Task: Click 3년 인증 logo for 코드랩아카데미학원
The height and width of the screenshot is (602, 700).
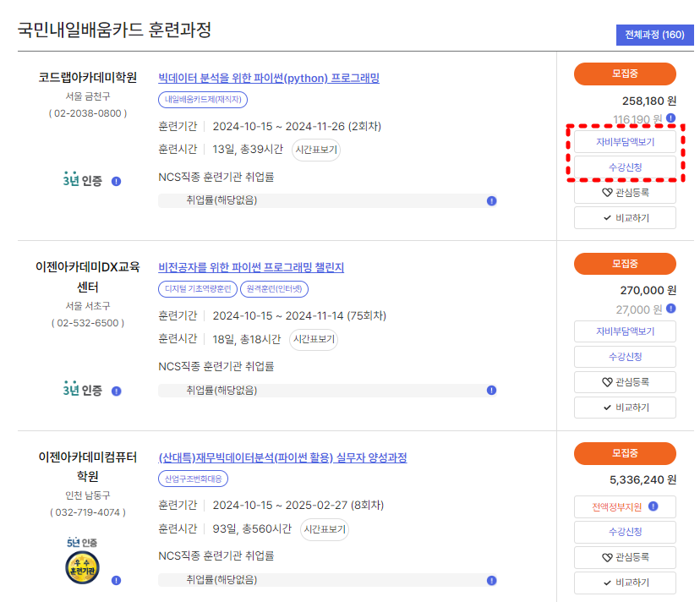Action: [x=82, y=179]
